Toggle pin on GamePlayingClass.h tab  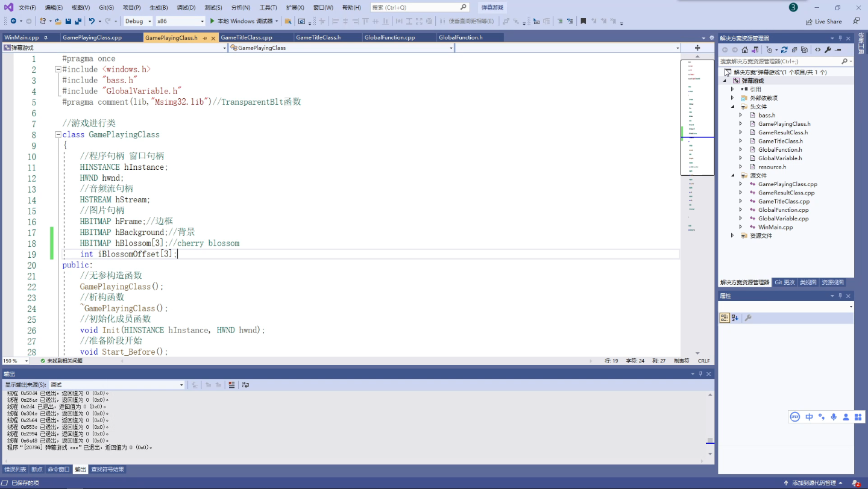[205, 37]
